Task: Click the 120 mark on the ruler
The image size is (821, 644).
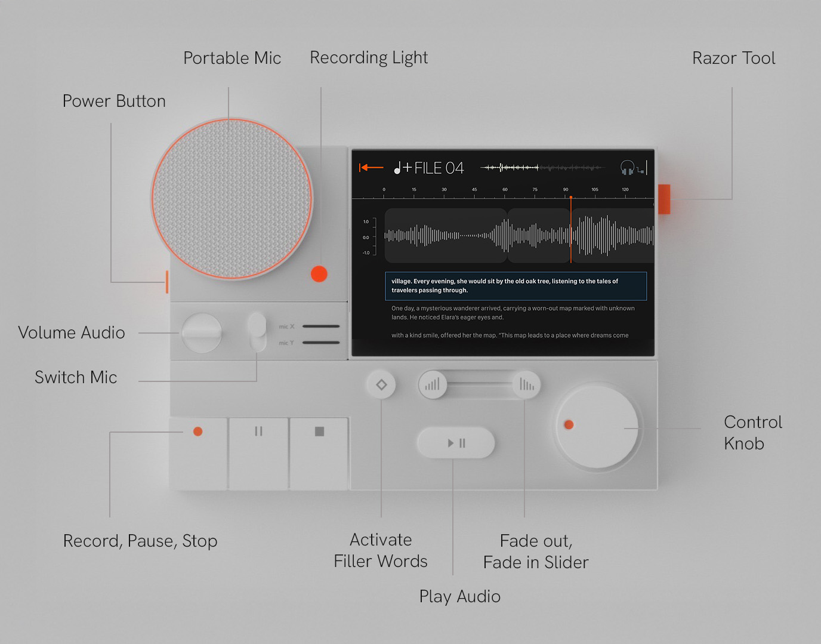Action: click(625, 190)
